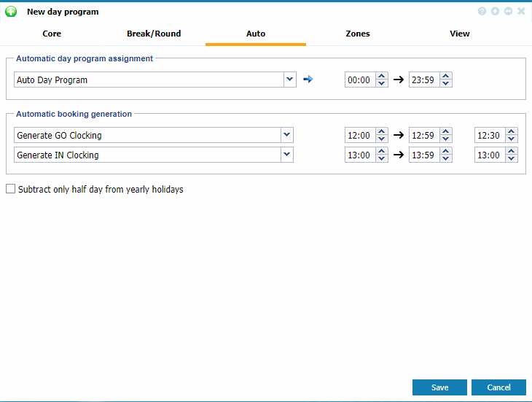Click the help question mark icon
This screenshot has width=532, height=402.
tap(482, 12)
